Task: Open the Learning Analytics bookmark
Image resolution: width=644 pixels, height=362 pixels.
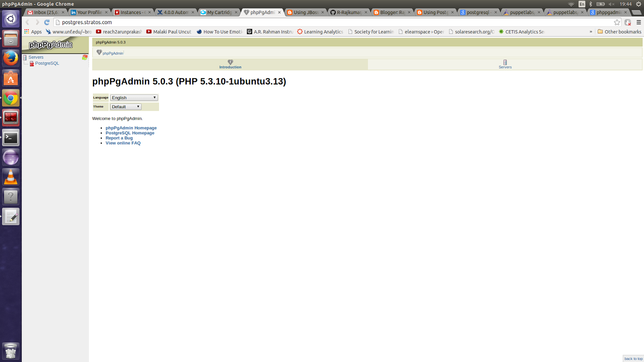Action: 320,32
